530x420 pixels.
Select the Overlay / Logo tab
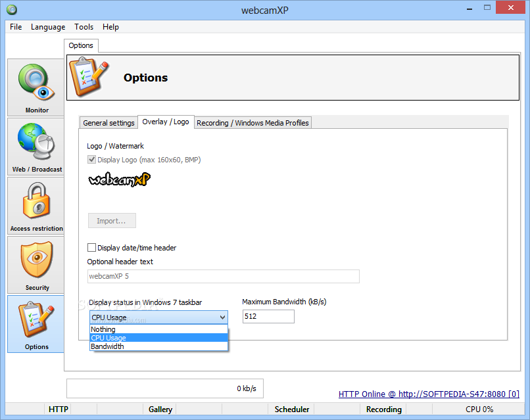[166, 122]
